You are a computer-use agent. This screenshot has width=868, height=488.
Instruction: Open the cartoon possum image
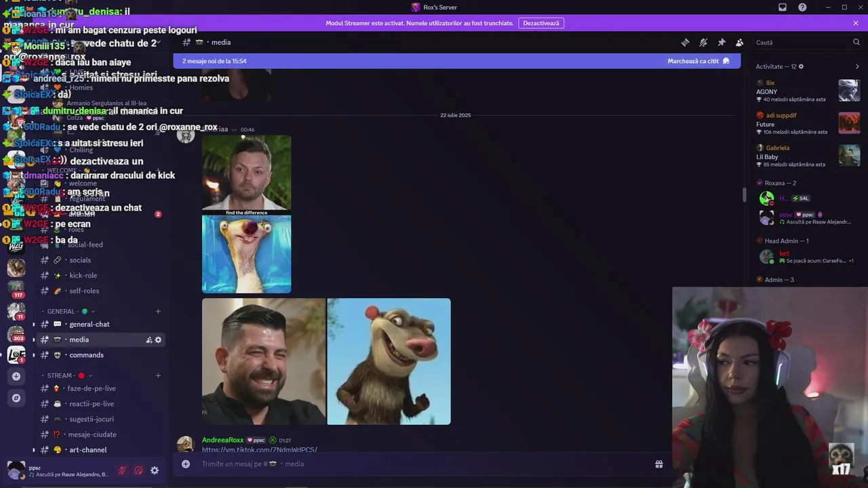click(x=389, y=361)
